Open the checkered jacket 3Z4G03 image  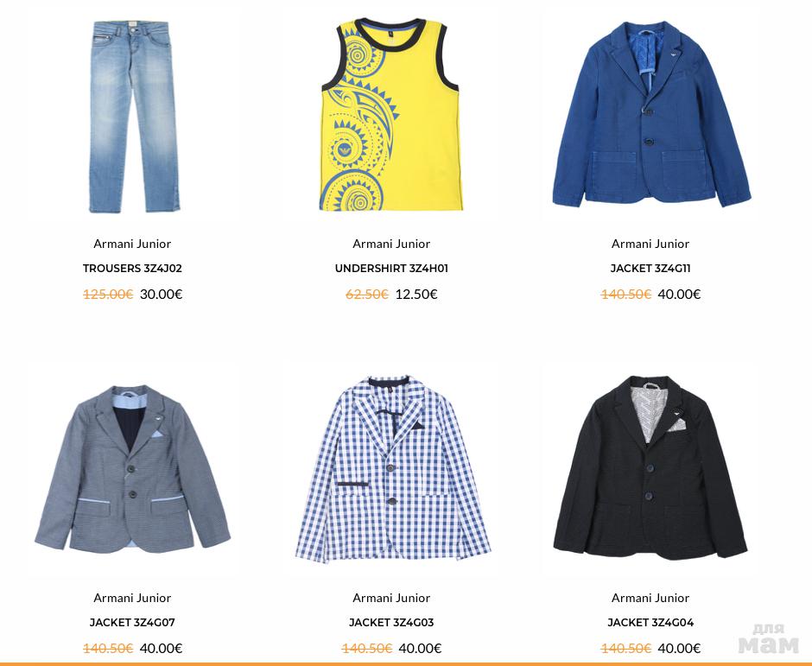[x=392, y=469]
